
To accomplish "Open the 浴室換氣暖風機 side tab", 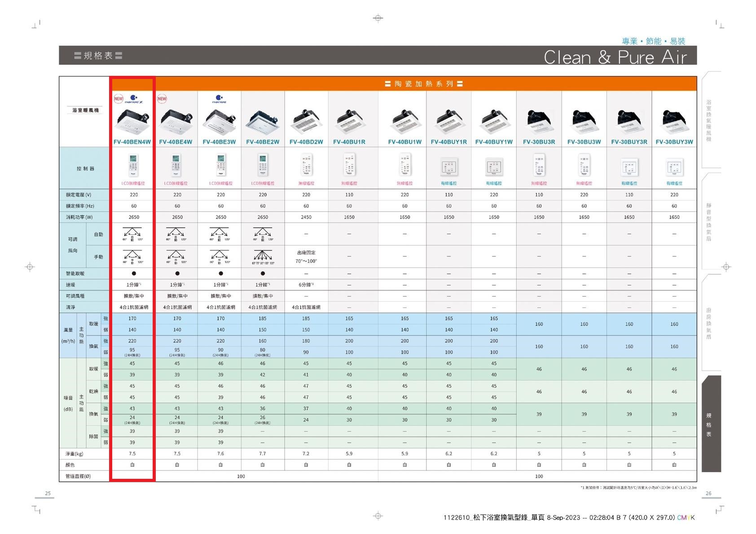I will pos(709,120).
